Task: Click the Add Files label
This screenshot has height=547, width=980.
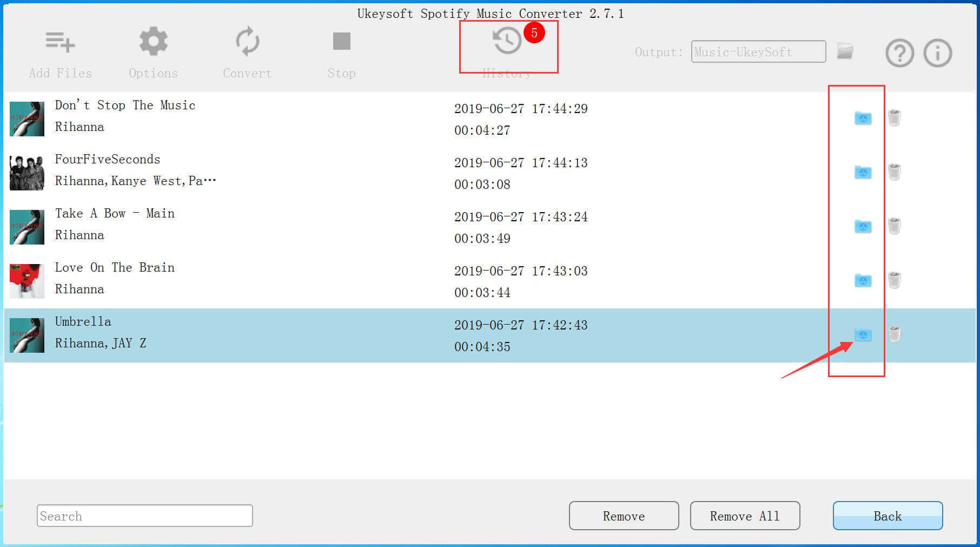Action: tap(60, 73)
